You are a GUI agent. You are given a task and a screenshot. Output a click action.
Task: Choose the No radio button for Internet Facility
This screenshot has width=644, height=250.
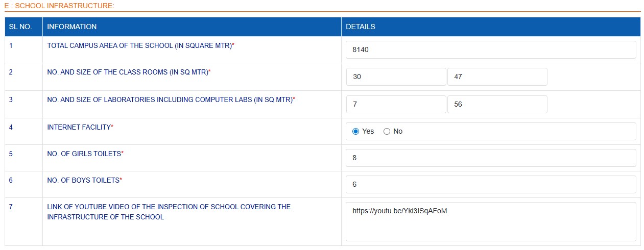pyautogui.click(x=387, y=132)
